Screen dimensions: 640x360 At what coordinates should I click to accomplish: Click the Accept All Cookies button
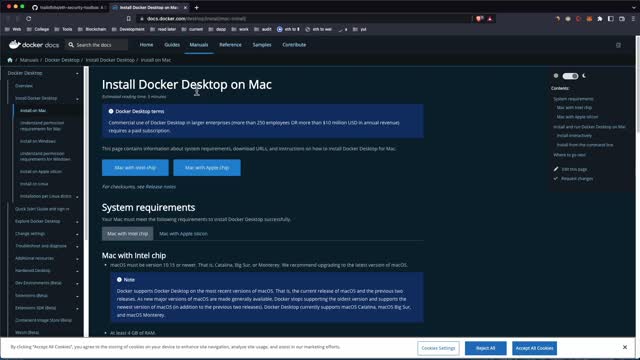[534, 348]
